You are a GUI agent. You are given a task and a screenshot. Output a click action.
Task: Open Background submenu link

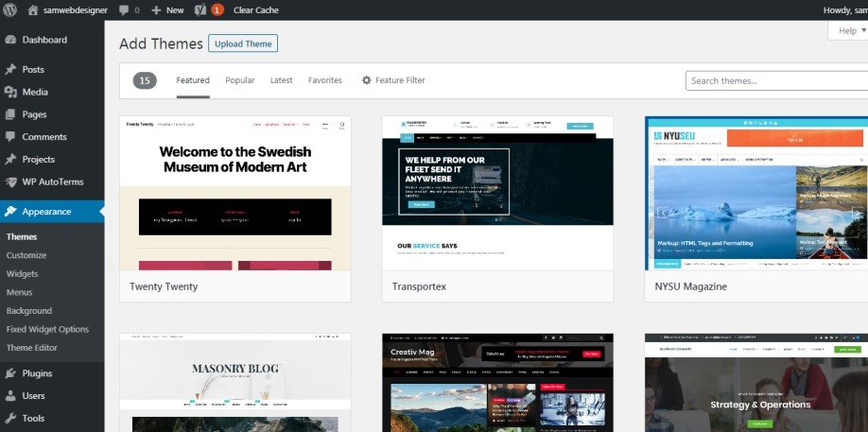pyautogui.click(x=28, y=311)
